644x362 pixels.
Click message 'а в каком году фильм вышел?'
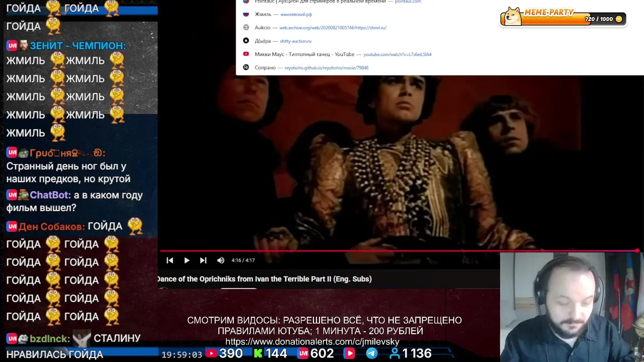(x=74, y=202)
